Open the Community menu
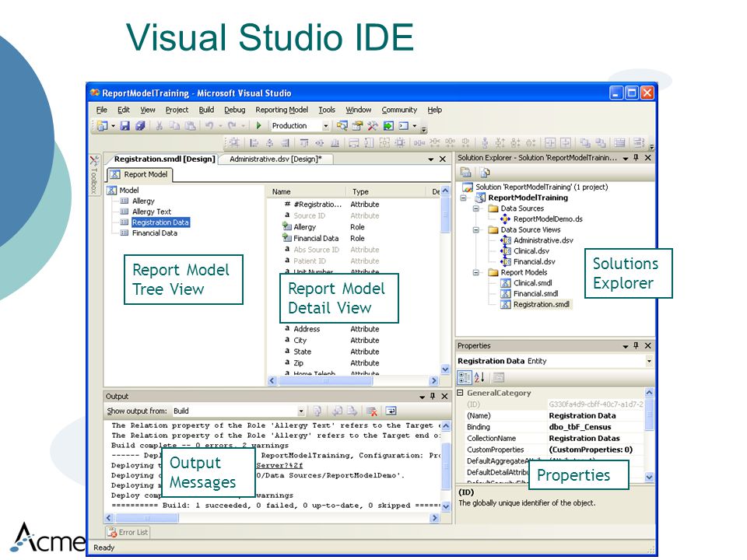Viewport: 747px width, 560px height. (x=399, y=110)
